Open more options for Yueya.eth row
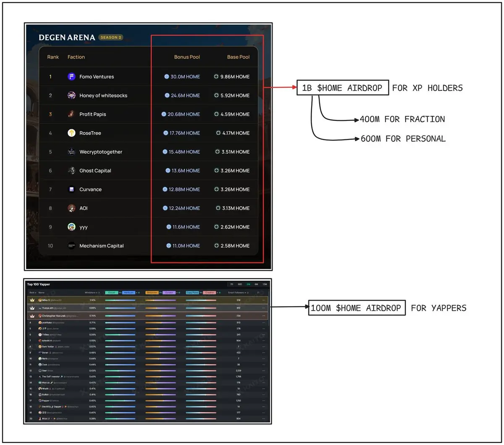This screenshot has width=504, height=445. [x=264, y=308]
